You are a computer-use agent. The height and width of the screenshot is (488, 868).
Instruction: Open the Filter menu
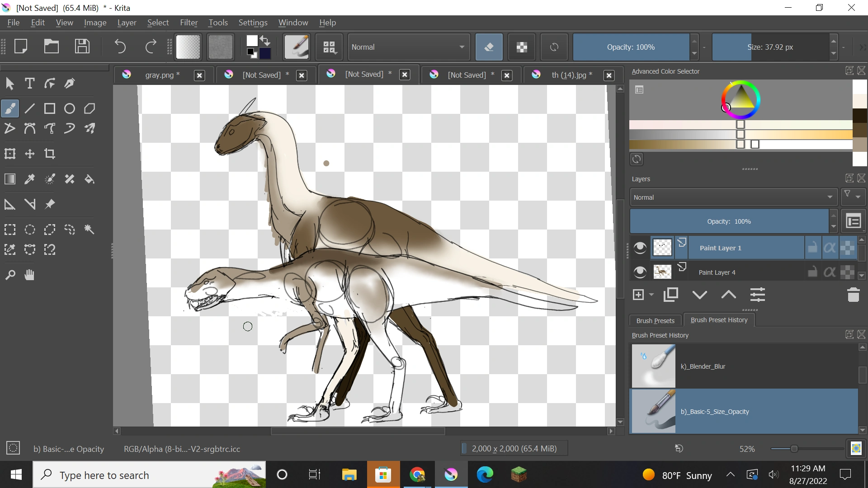(189, 23)
